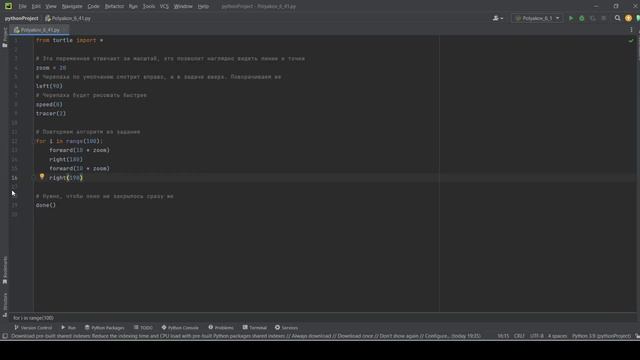The width and height of the screenshot is (640, 360).
Task: Click the green inspection checkmark in editor
Action: [x=631, y=40]
